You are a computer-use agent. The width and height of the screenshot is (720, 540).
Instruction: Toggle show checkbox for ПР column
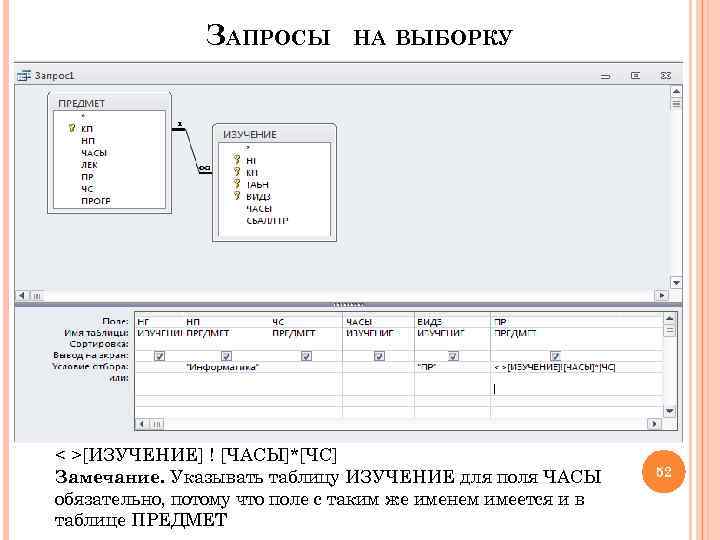tap(555, 356)
